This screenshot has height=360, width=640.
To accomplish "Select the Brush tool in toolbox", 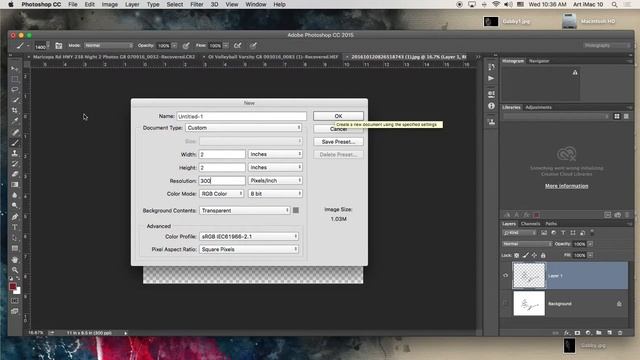I will 15,142.
